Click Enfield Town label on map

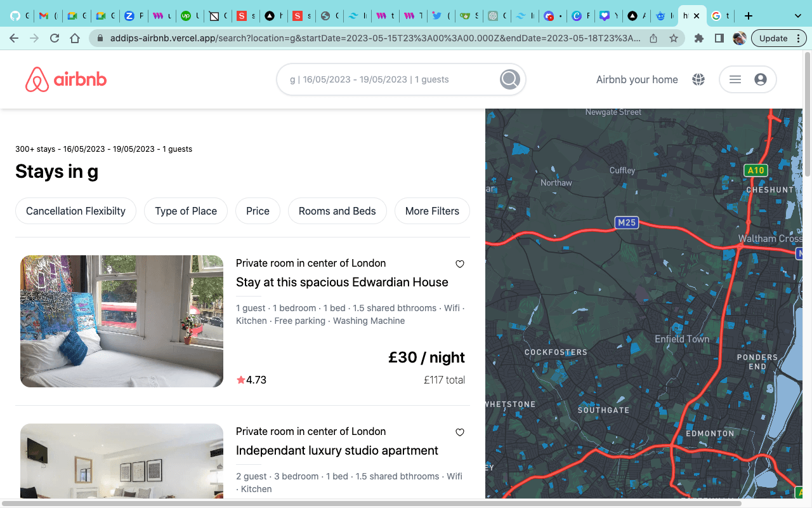682,339
